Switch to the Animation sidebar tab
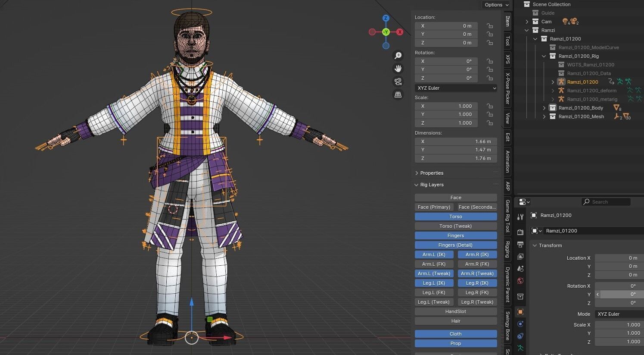 click(507, 161)
